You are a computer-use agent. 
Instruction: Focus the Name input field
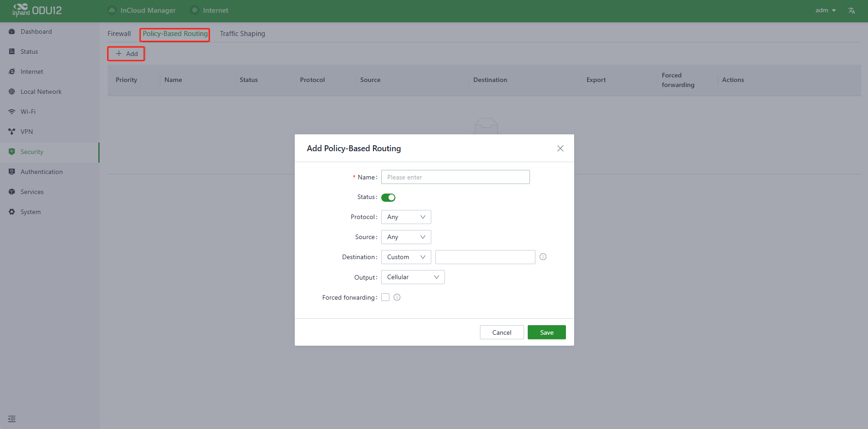pos(455,177)
